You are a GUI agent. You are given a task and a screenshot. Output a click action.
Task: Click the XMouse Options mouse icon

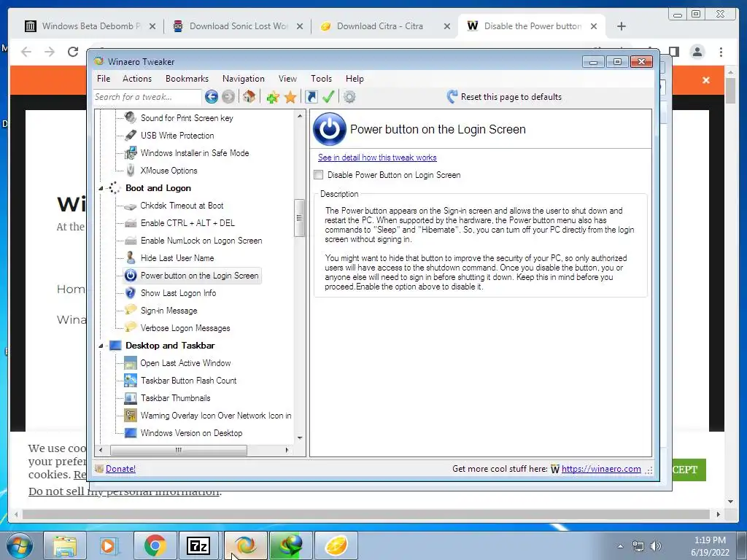click(x=130, y=171)
